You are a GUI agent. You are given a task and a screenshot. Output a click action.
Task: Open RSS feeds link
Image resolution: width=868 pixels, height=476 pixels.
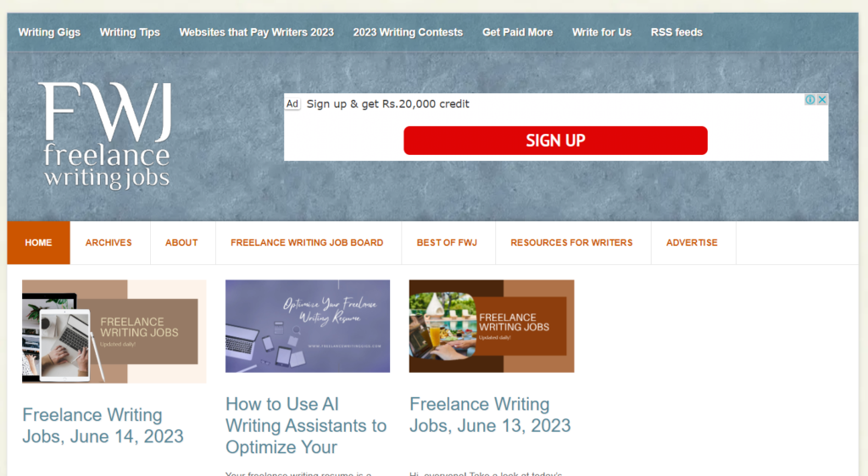[x=676, y=32]
